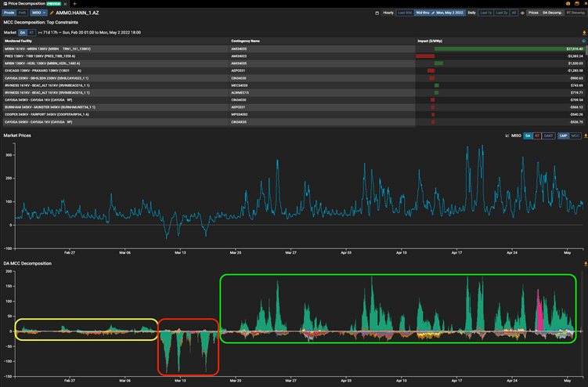Open the date picker showing Mon, May 2 2022
Screen dimensions: 588x387
451,13
